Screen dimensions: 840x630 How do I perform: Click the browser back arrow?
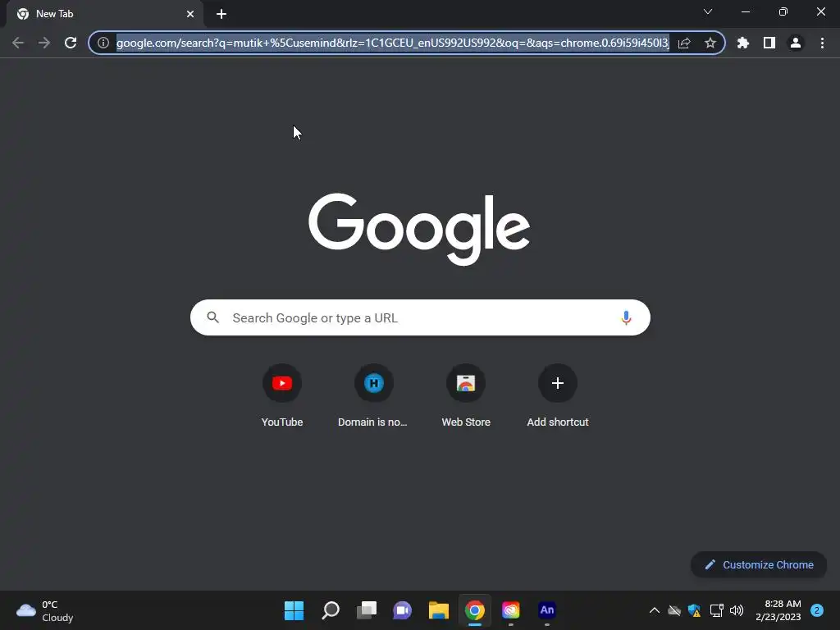pyautogui.click(x=18, y=43)
